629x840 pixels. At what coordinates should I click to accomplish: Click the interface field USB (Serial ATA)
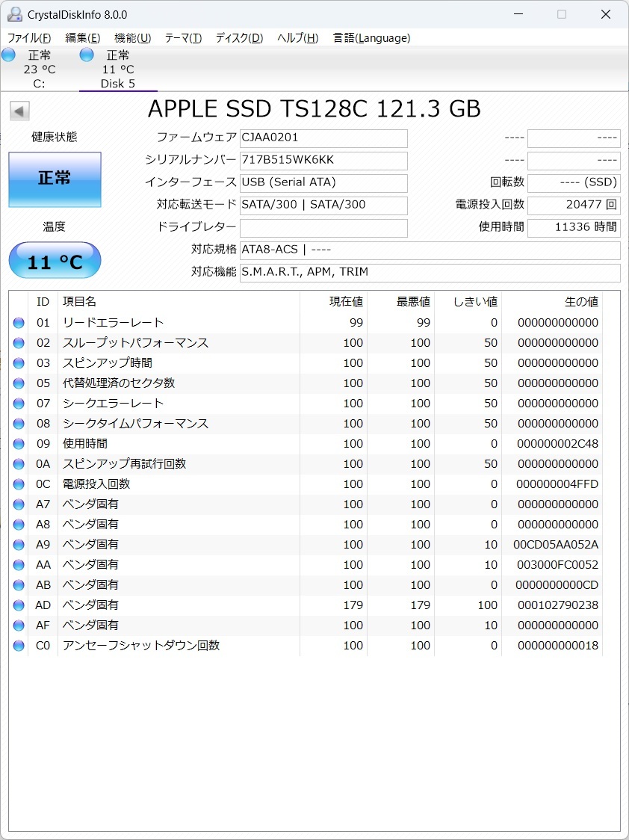[323, 182]
